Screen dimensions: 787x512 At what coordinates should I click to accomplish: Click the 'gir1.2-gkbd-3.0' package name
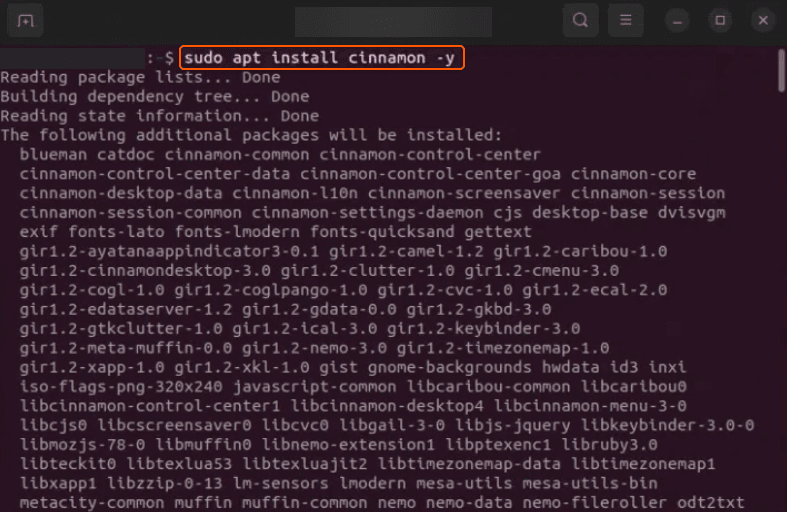coord(478,310)
